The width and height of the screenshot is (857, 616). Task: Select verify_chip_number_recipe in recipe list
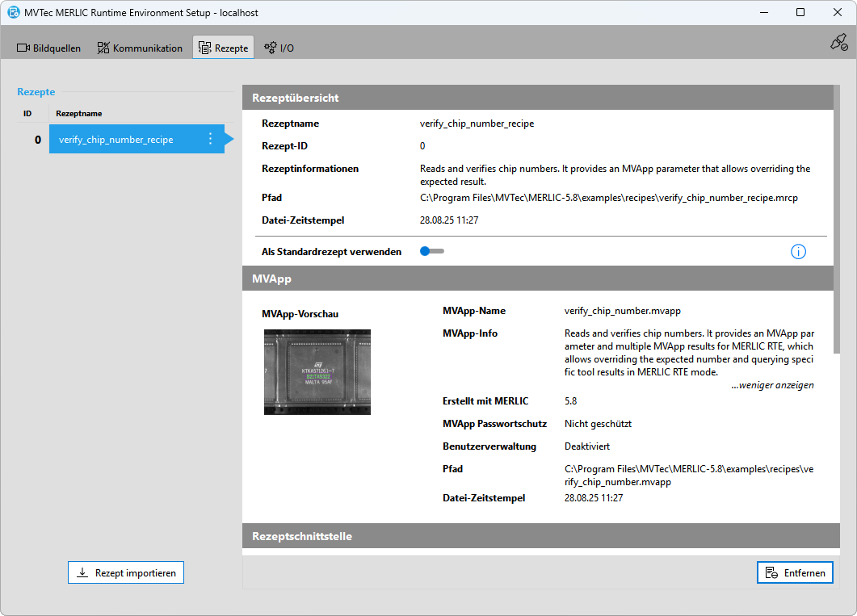(x=116, y=140)
